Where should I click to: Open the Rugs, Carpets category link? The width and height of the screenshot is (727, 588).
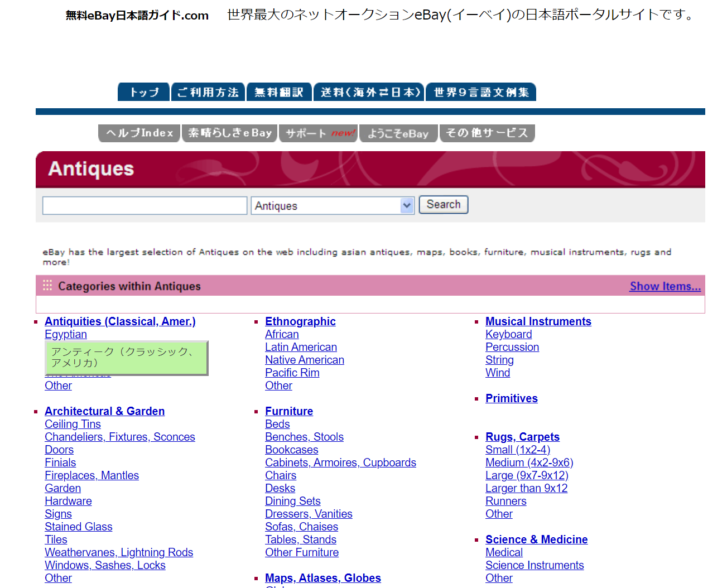pos(522,437)
